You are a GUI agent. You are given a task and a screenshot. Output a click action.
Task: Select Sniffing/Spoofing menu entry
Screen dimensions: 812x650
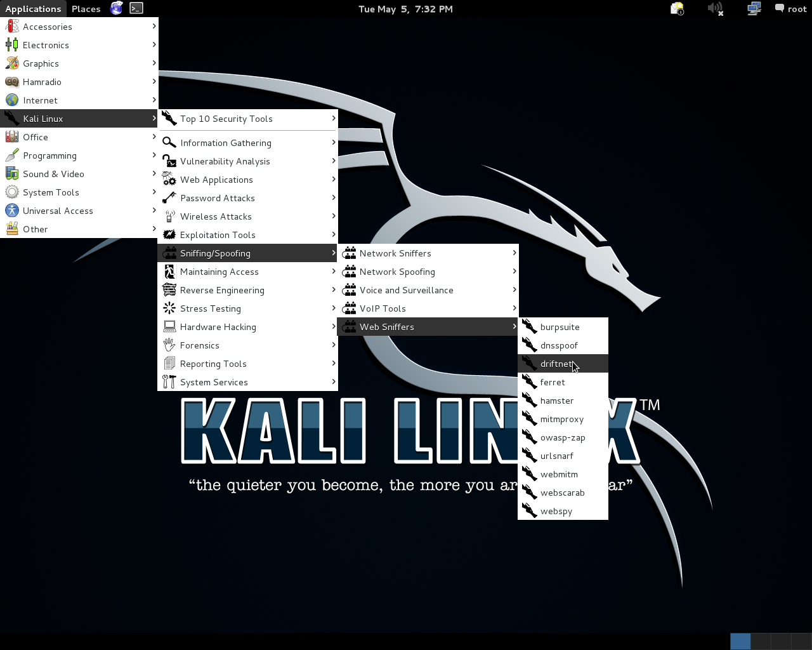coord(248,253)
